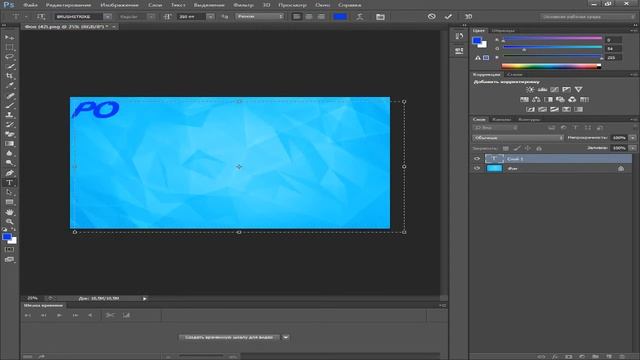The height and width of the screenshot is (360, 640).
Task: Select the Magic Wand tool
Action: [x=9, y=67]
